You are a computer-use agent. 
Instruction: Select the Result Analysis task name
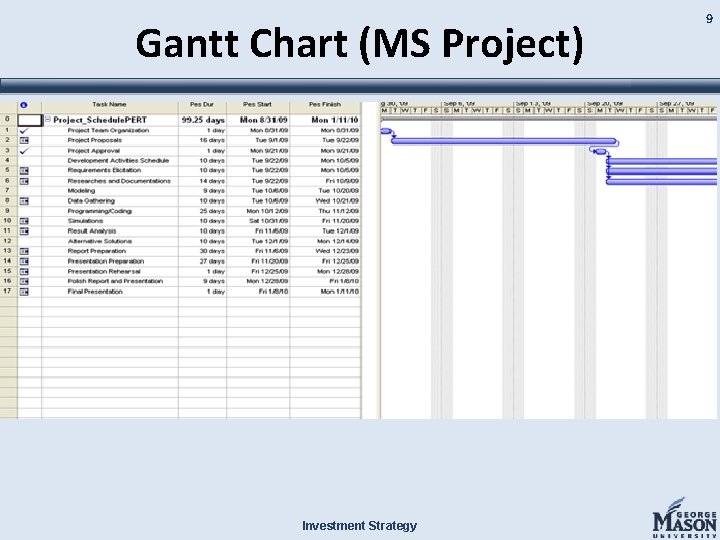(x=92, y=231)
